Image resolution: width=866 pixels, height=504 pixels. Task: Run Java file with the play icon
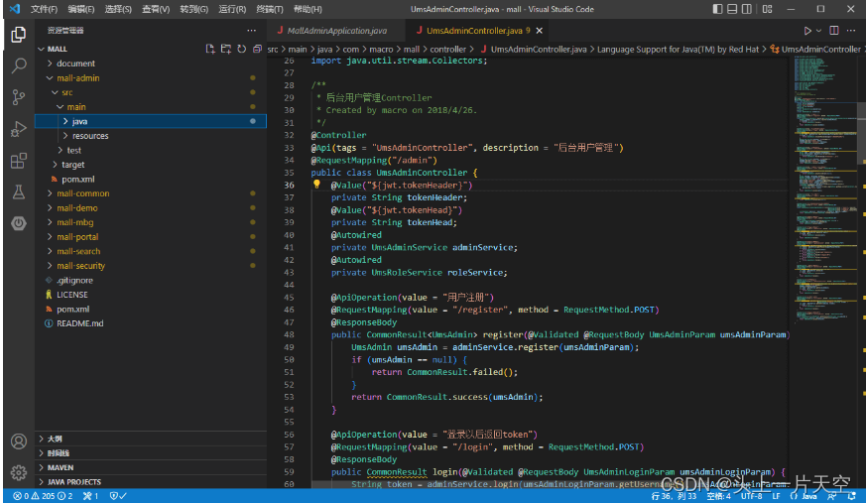coord(807,31)
